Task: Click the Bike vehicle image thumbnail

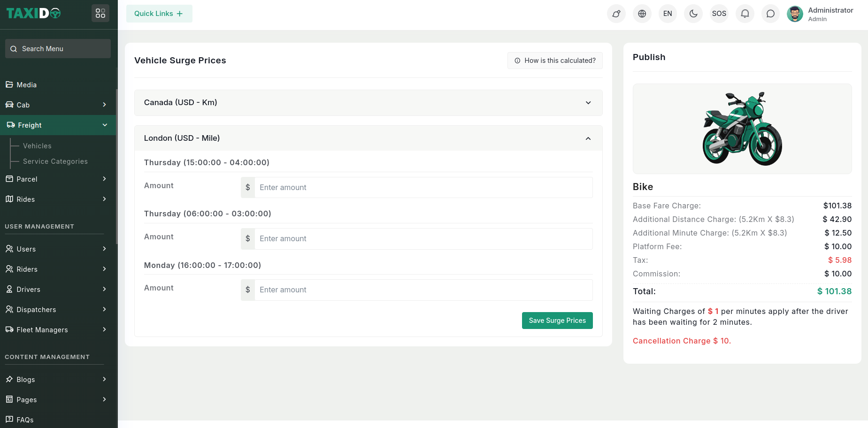Action: [x=742, y=129]
